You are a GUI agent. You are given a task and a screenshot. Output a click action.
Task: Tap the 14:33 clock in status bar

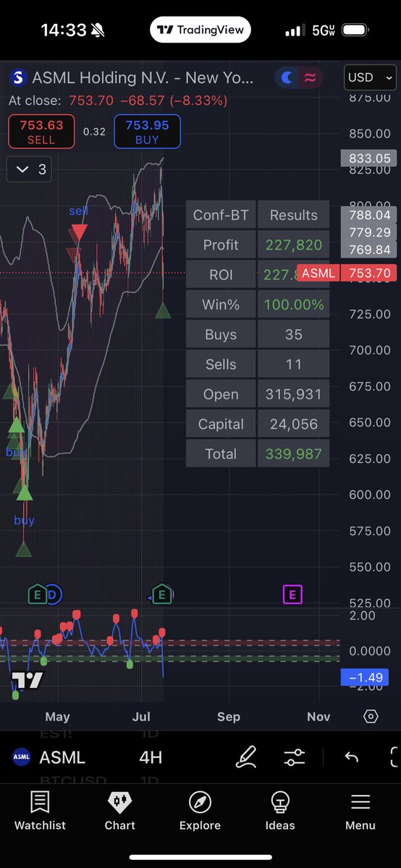[63, 30]
